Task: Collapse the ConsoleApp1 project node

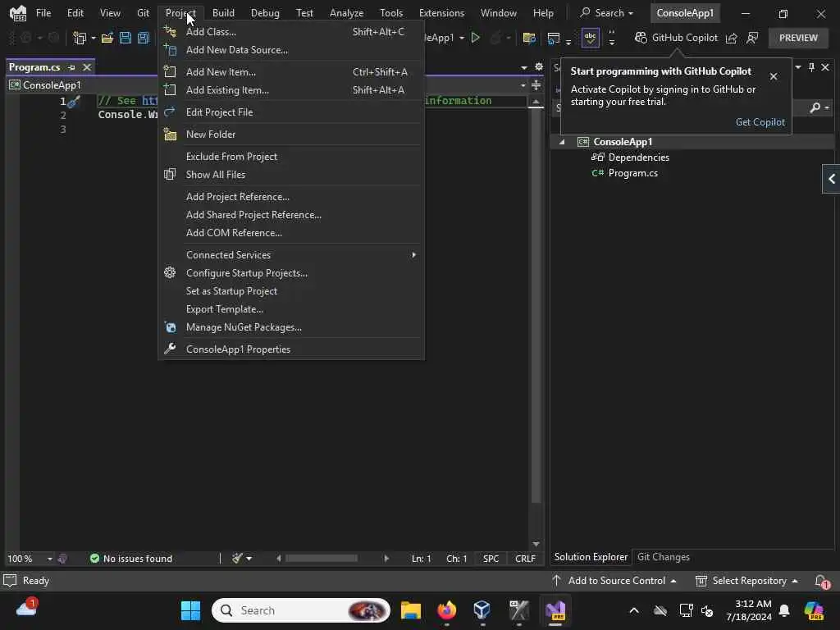Action: click(562, 142)
